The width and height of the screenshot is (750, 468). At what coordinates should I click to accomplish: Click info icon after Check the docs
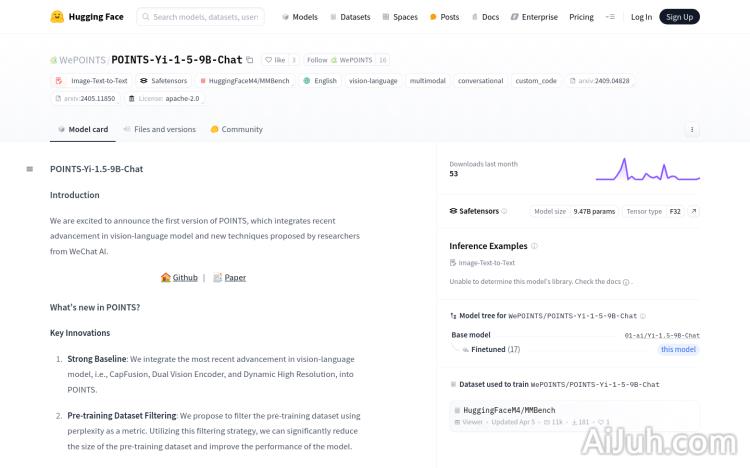click(x=626, y=282)
